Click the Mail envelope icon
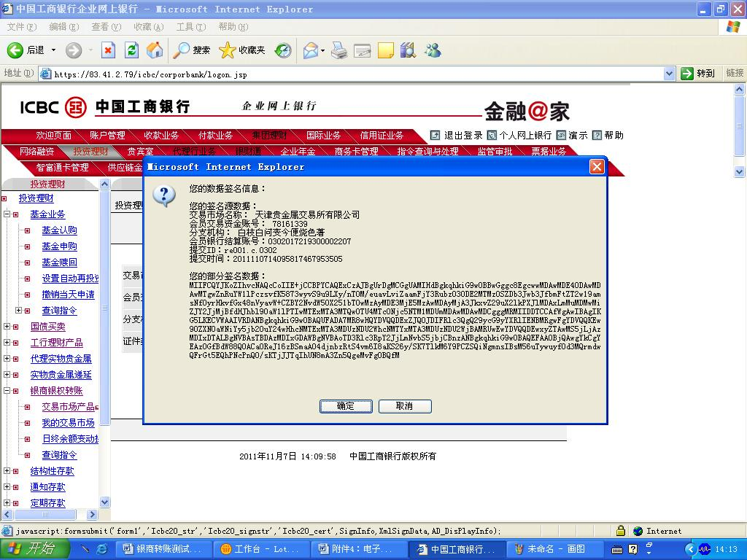The image size is (747, 560). click(310, 50)
